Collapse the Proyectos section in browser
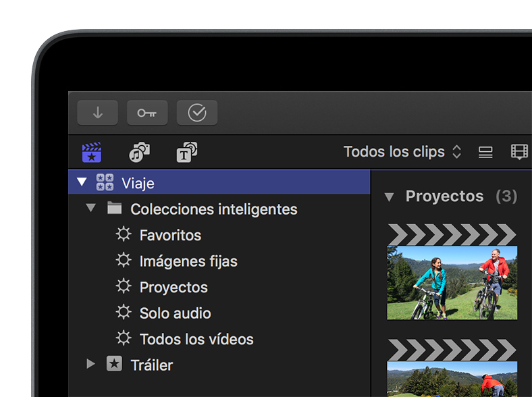Screen dimensions: 532x397 tap(389, 197)
